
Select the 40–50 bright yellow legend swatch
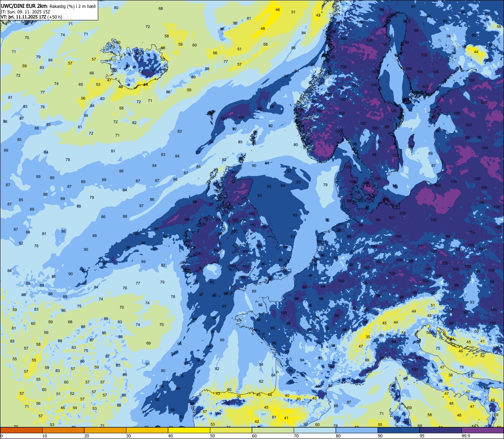click(x=189, y=430)
